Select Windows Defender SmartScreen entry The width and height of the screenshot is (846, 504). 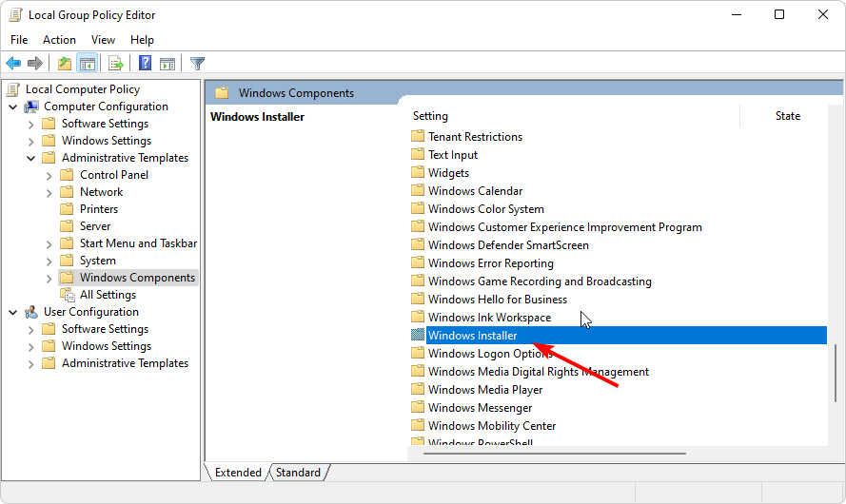pos(508,245)
